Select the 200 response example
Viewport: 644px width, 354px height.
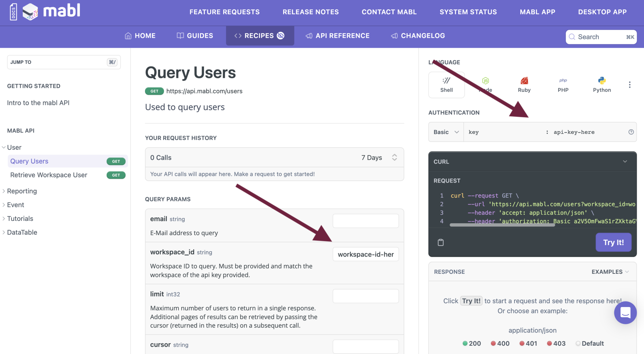[x=472, y=343]
